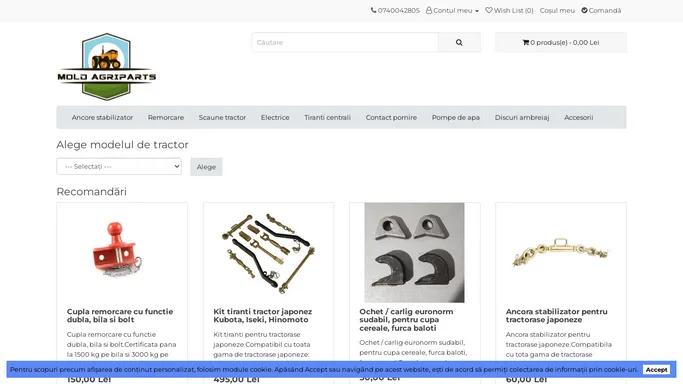Open Remorcare category
This screenshot has width=683, height=384.
coord(166,118)
